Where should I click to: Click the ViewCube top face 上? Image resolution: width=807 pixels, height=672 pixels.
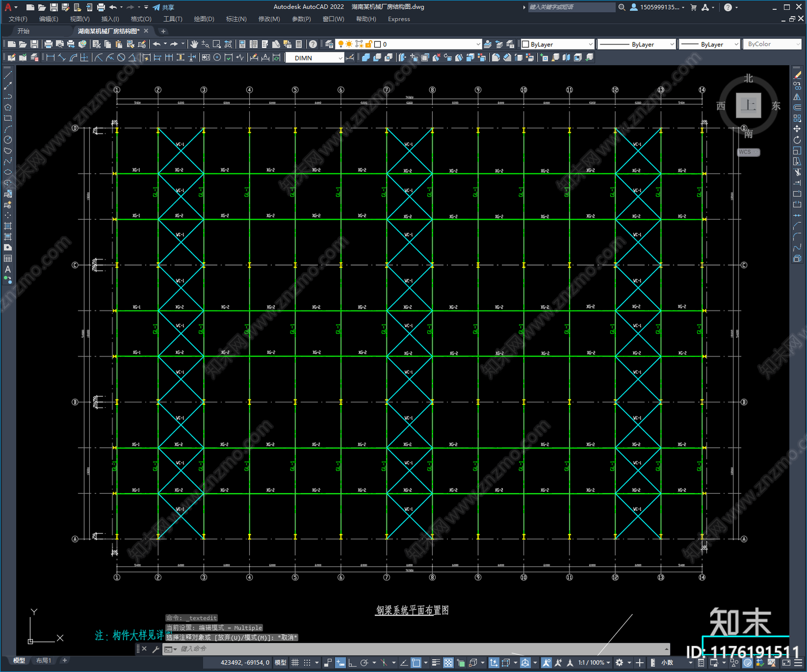[x=748, y=105]
